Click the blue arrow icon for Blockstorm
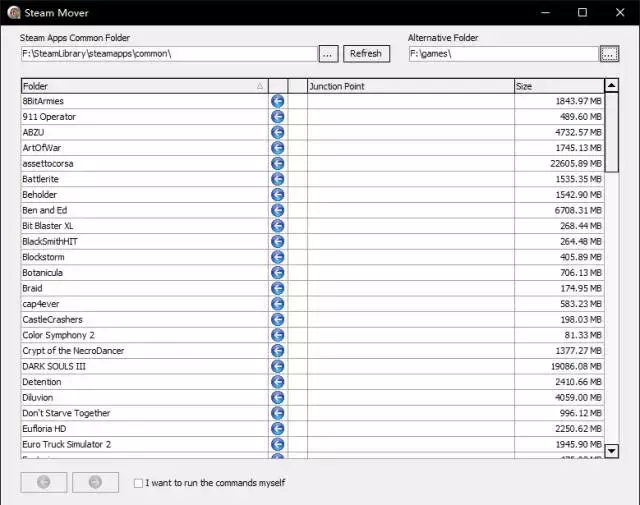 click(x=278, y=257)
